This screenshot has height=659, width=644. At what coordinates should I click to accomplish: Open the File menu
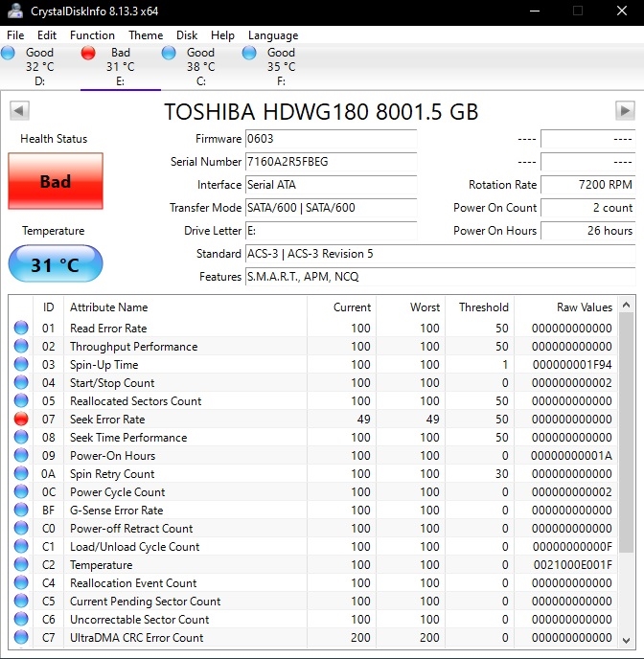pyautogui.click(x=15, y=35)
